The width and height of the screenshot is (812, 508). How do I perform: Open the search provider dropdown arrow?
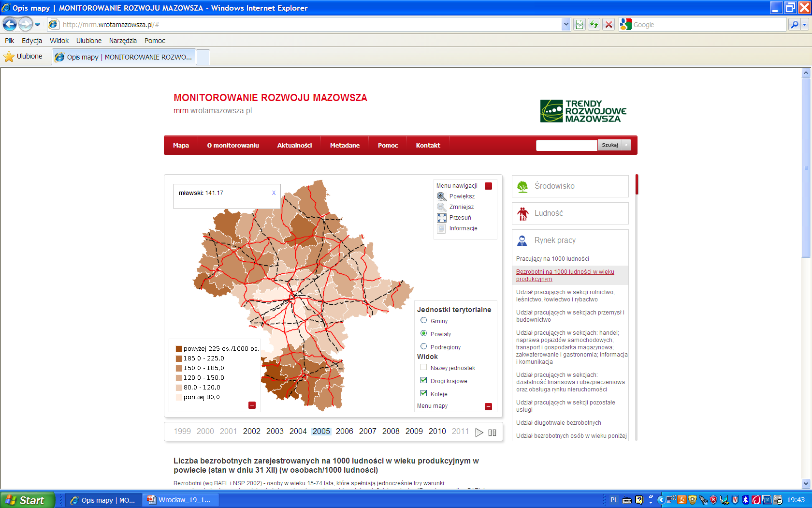(805, 24)
